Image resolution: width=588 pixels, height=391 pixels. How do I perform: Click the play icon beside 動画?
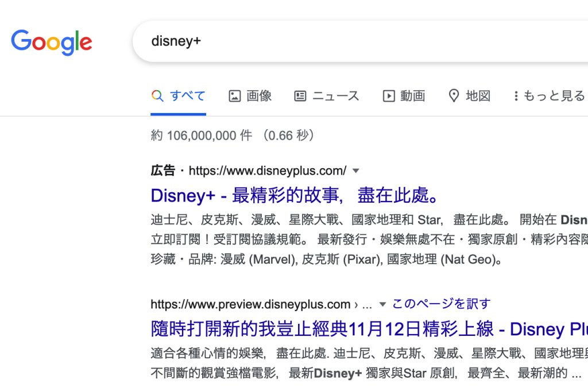[389, 96]
